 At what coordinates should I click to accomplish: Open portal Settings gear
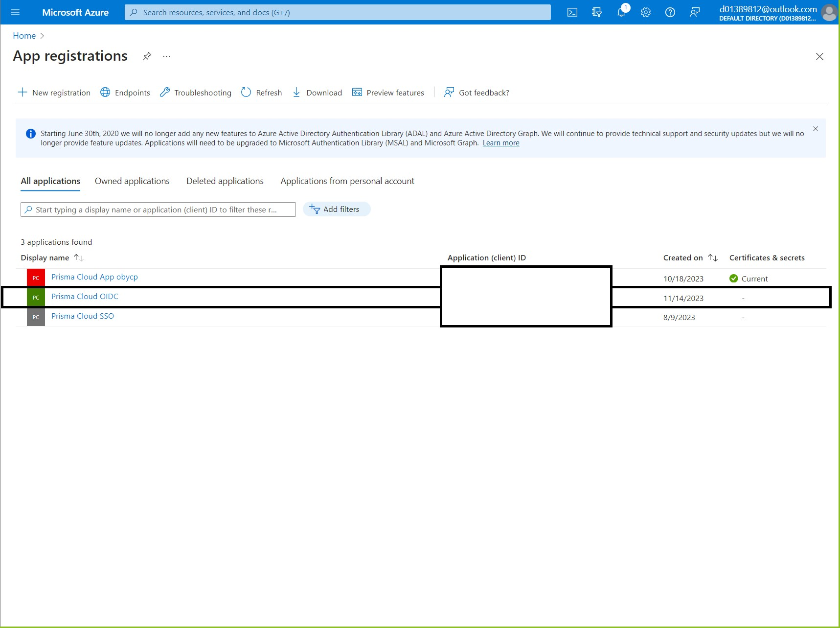click(x=646, y=12)
